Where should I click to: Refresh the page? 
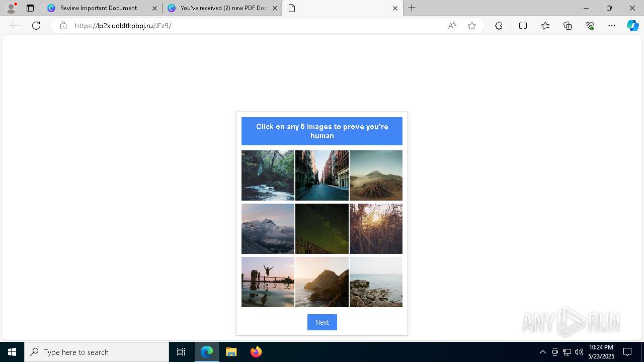click(36, 26)
